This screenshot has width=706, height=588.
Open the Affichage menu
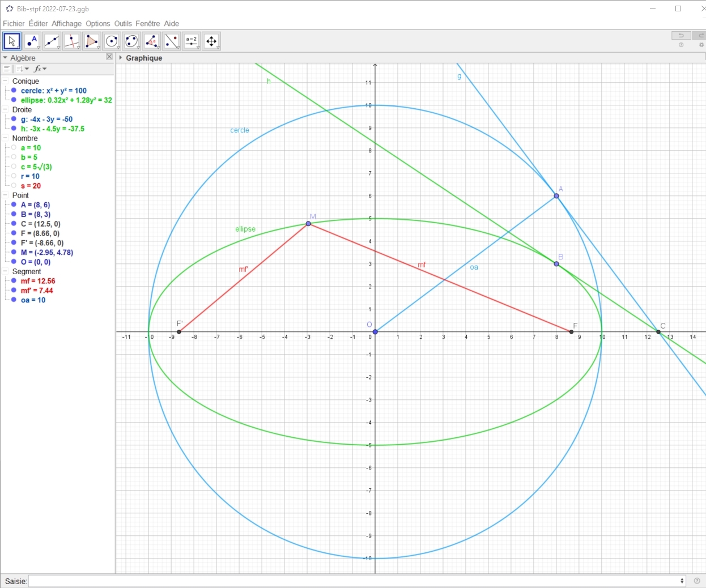coord(66,23)
